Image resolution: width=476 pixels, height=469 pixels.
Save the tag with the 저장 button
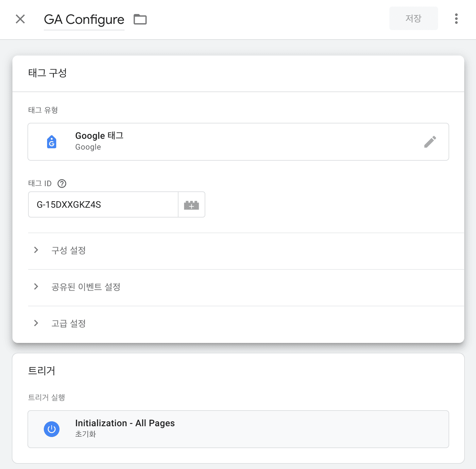point(414,18)
